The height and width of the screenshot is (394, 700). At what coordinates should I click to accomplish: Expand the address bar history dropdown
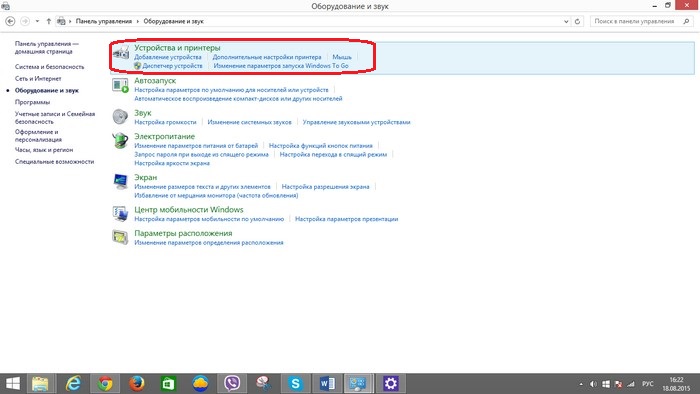pos(566,21)
